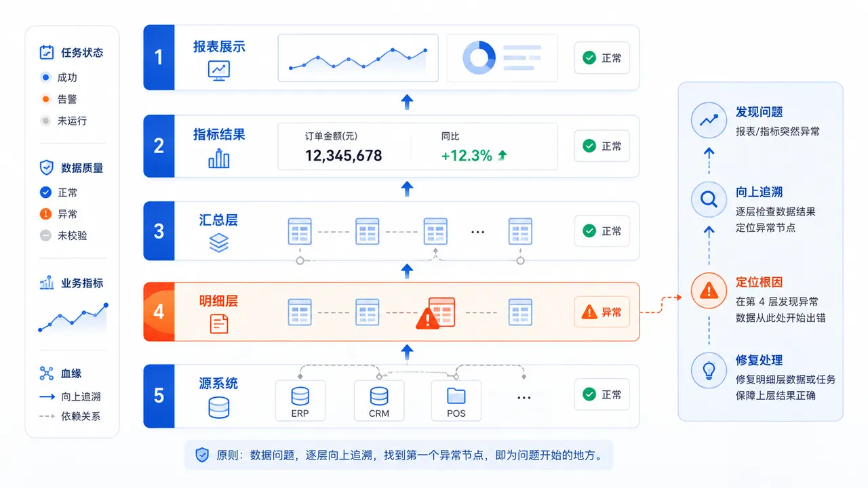Click the 正常 status badge in 源系统 row
868x488 pixels.
pos(602,394)
